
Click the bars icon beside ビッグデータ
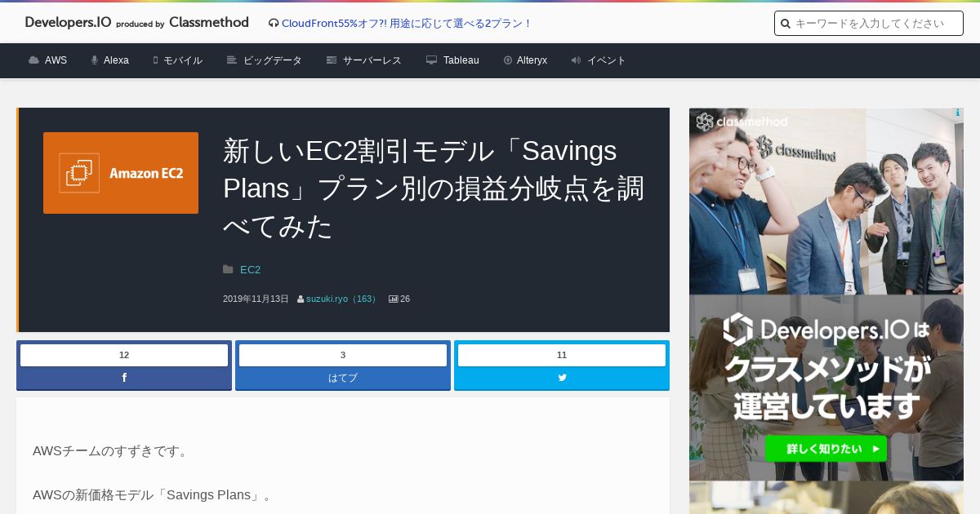click(232, 60)
